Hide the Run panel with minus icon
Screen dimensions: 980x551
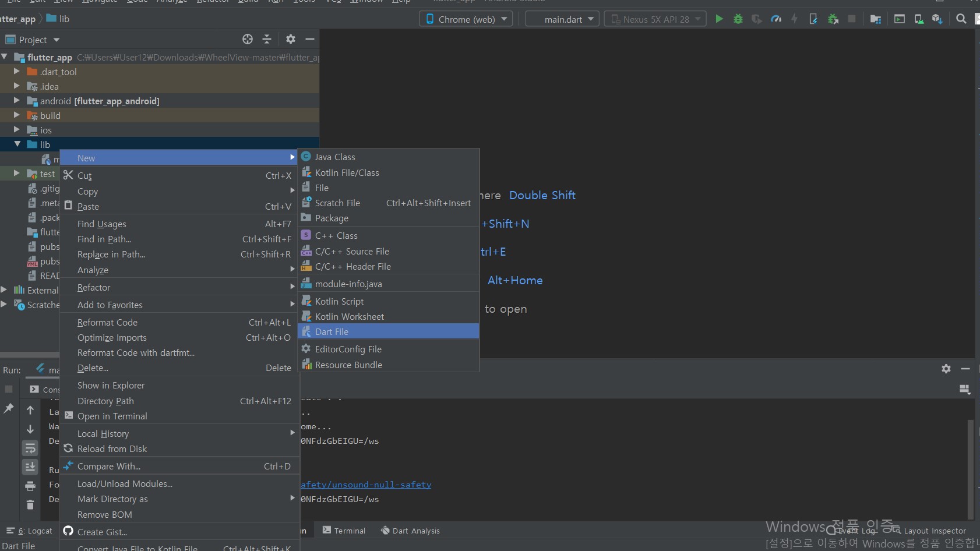[x=965, y=369]
